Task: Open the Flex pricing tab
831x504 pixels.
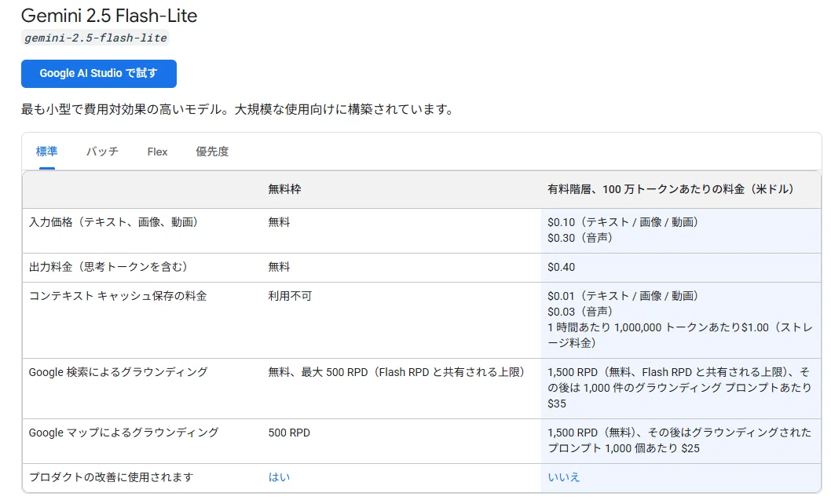Action: [x=157, y=152]
